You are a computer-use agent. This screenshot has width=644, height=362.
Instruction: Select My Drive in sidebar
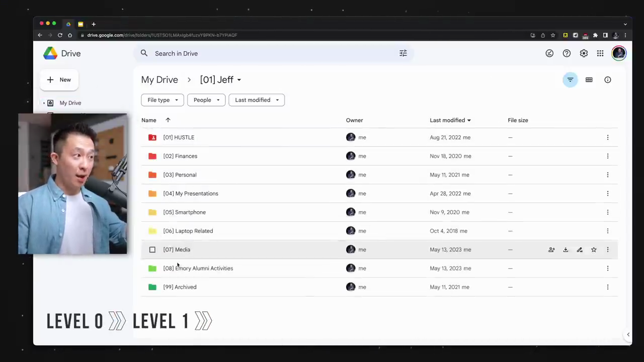click(70, 103)
